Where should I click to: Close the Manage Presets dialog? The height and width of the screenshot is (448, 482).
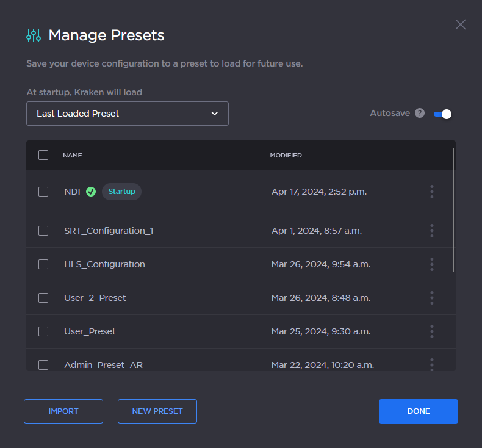[461, 24]
